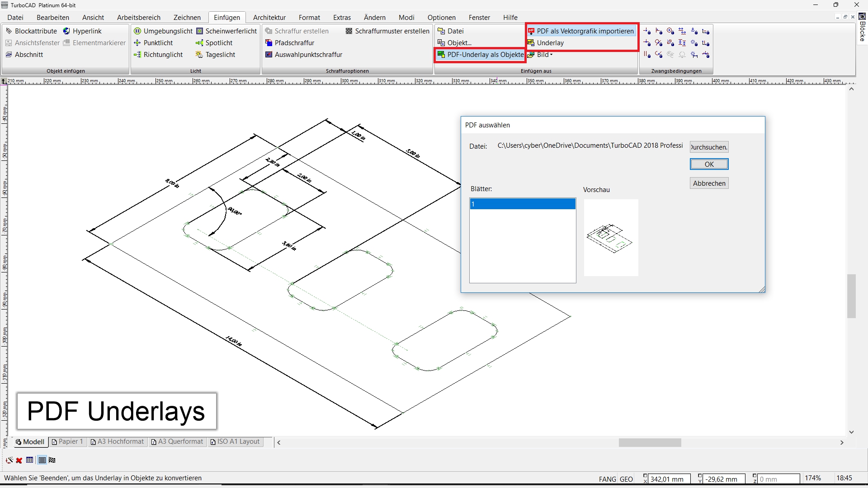Click the vertical scrollbar thumb

click(851, 296)
